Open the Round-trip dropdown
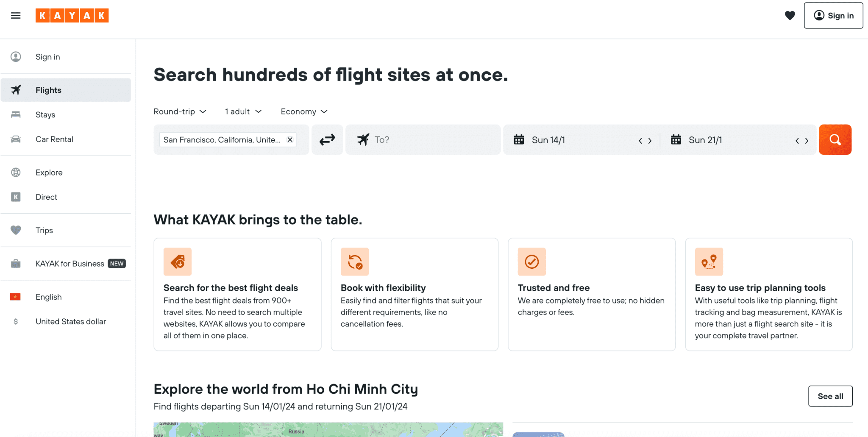 pyautogui.click(x=179, y=111)
